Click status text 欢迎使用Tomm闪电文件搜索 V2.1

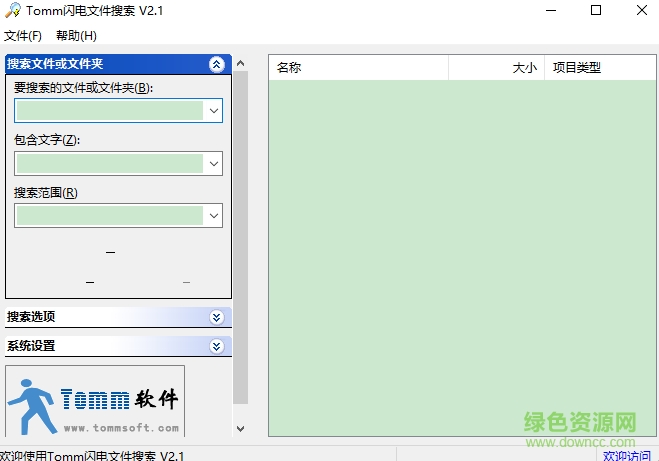pos(92,456)
